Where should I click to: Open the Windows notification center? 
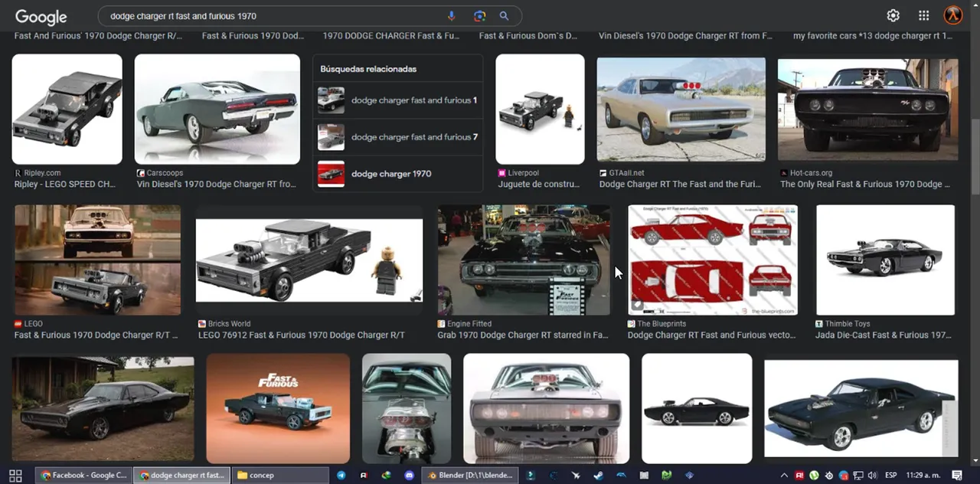click(956, 475)
